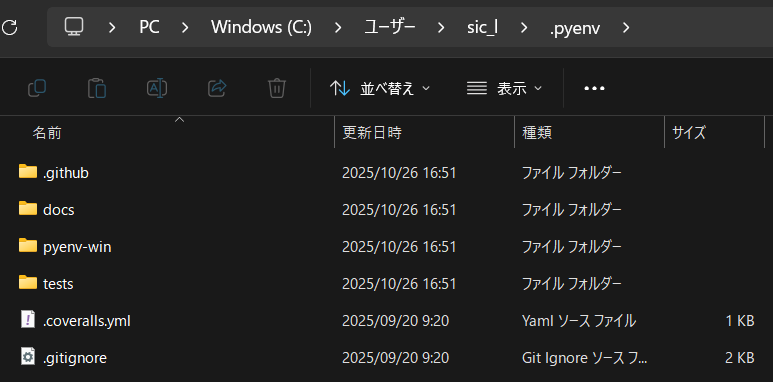Click the Git Ignore type cell
The width and height of the screenshot is (773, 382).
click(584, 358)
